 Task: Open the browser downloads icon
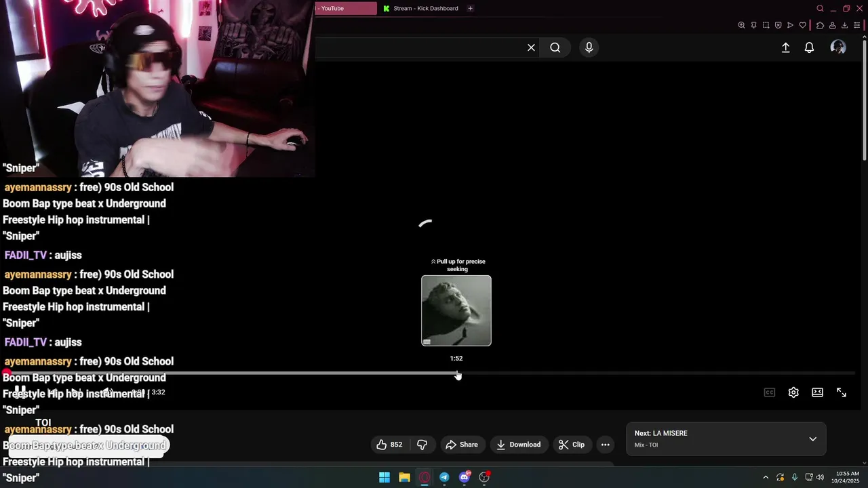coord(844,25)
